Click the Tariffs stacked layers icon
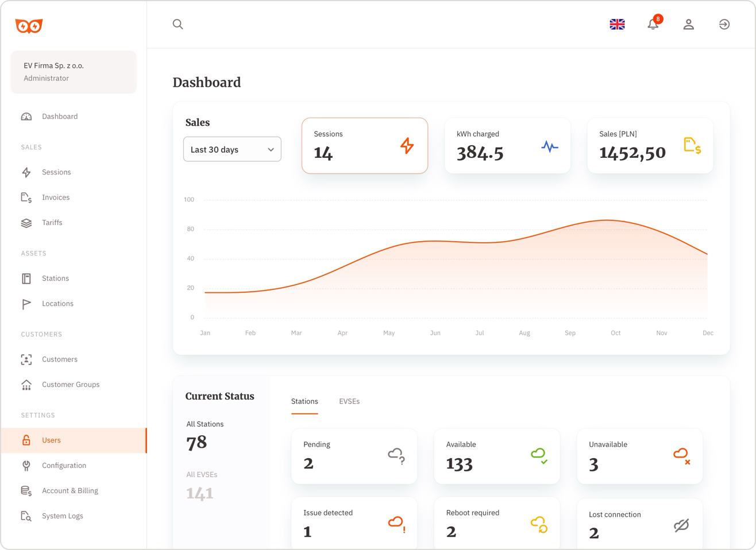The width and height of the screenshot is (756, 550). (x=26, y=223)
